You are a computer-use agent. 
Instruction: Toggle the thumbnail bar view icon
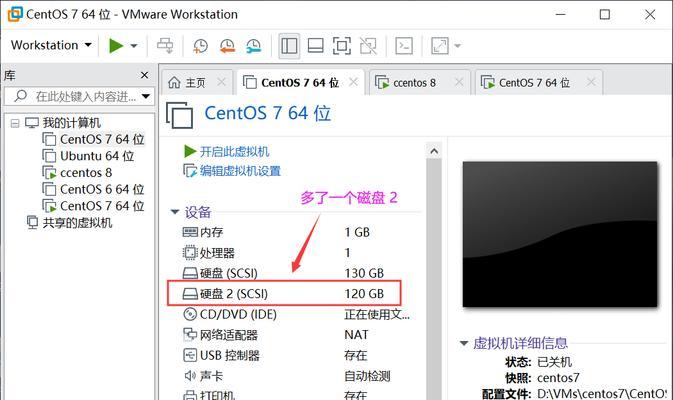click(x=315, y=45)
